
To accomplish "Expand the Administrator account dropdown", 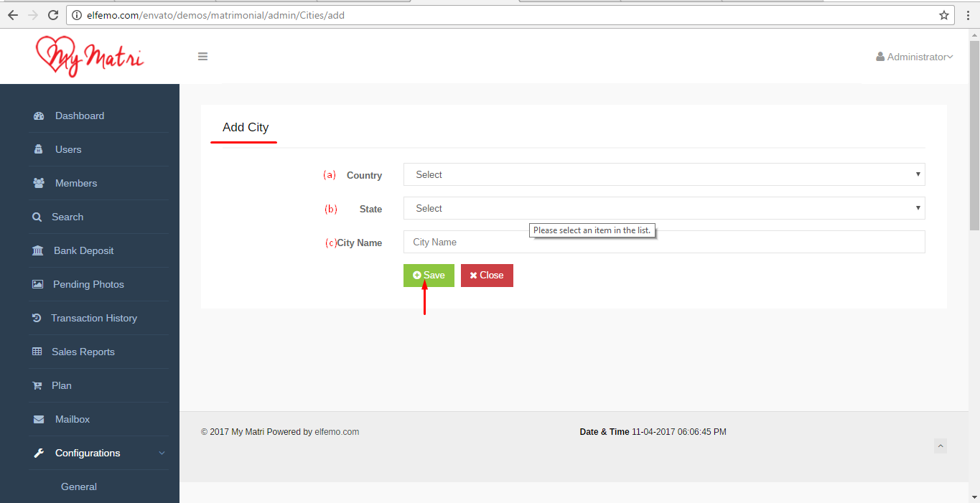I will pos(915,57).
